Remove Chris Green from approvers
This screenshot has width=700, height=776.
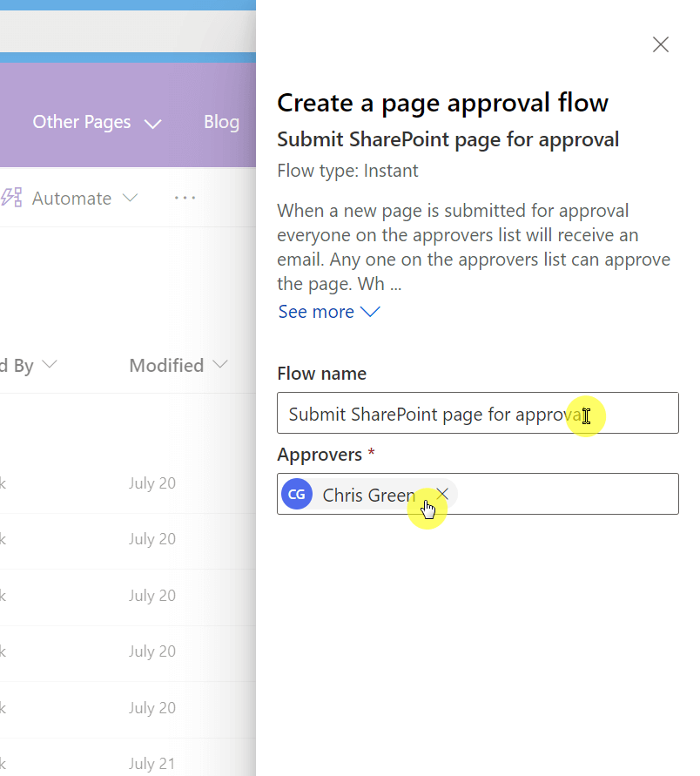(442, 494)
